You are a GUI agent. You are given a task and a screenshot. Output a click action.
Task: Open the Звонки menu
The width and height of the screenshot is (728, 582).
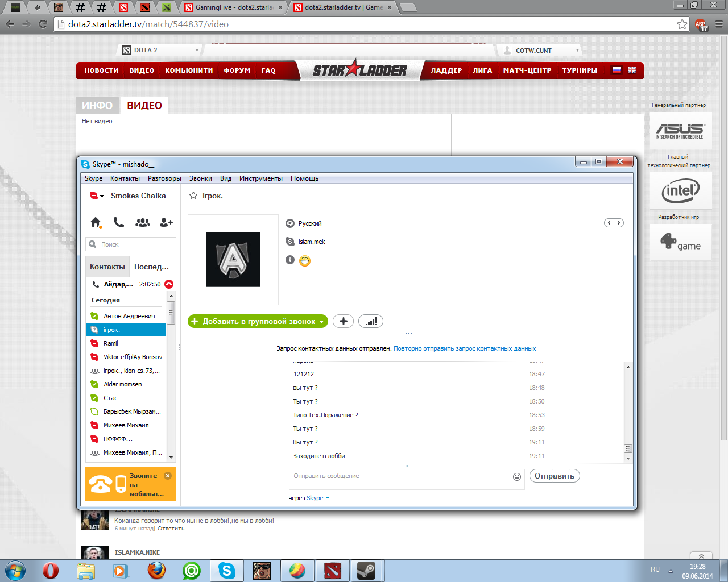201,178
